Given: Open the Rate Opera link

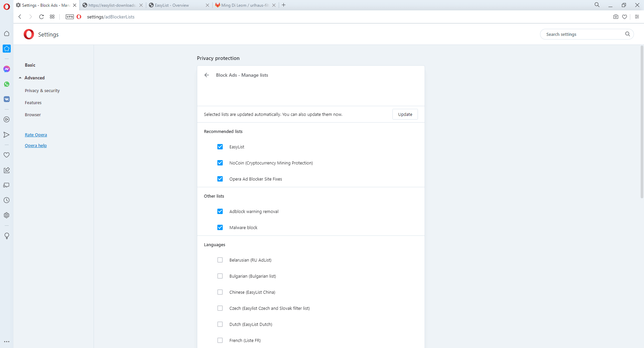Looking at the screenshot, I should pos(36,135).
